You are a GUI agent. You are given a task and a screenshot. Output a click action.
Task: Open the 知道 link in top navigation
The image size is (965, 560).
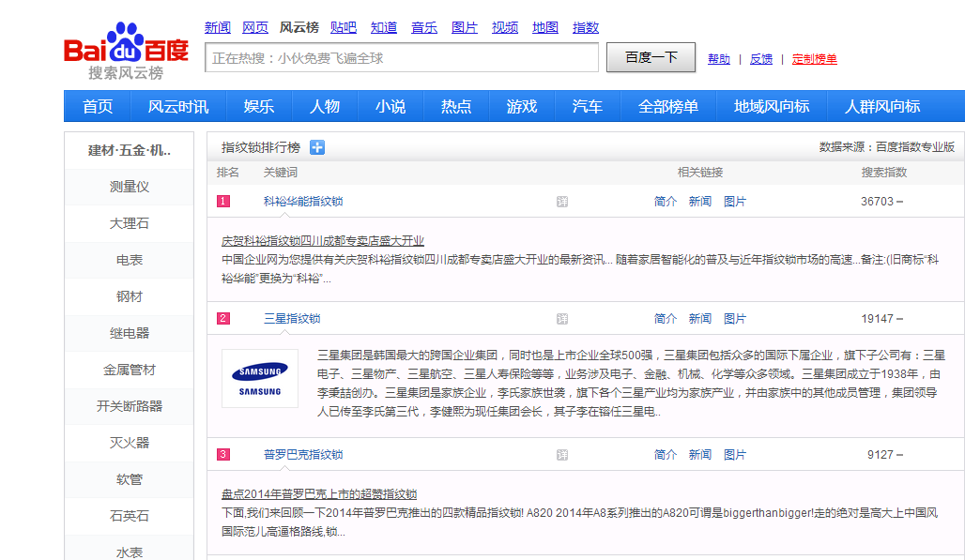pyautogui.click(x=384, y=27)
